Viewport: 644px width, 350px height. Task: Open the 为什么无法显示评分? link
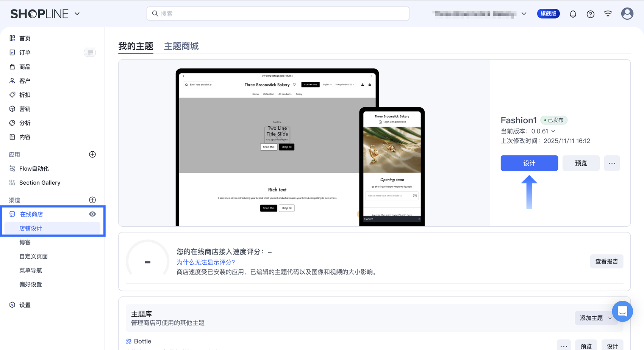(x=206, y=262)
